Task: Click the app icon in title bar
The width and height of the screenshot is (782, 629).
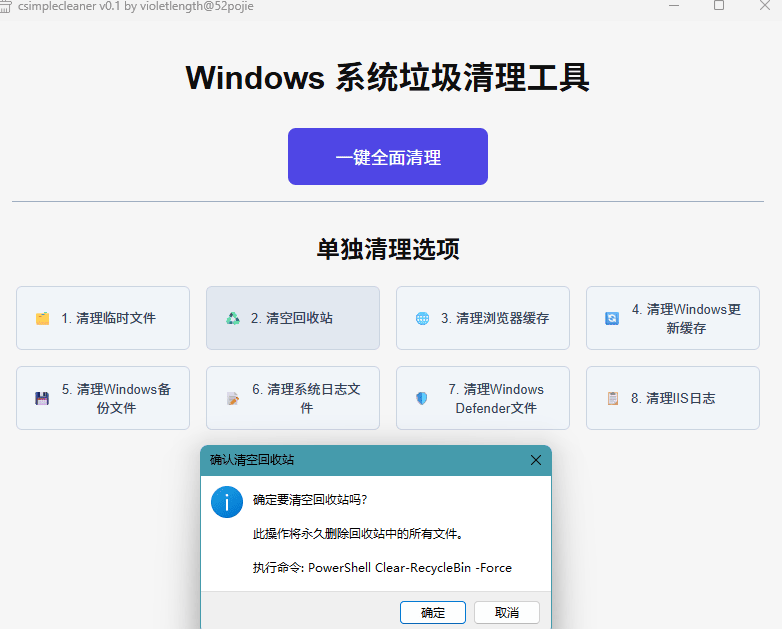Action: [5, 6]
